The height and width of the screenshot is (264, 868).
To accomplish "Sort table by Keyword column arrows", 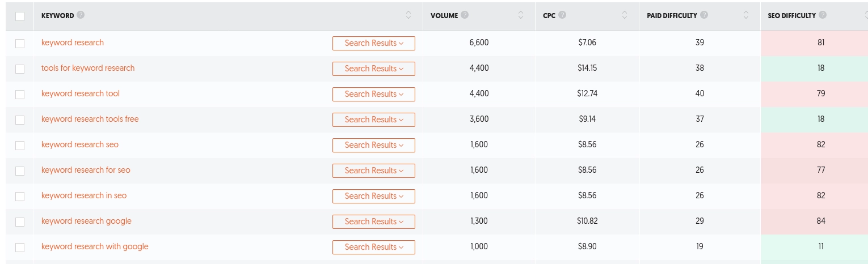I will coord(408,15).
